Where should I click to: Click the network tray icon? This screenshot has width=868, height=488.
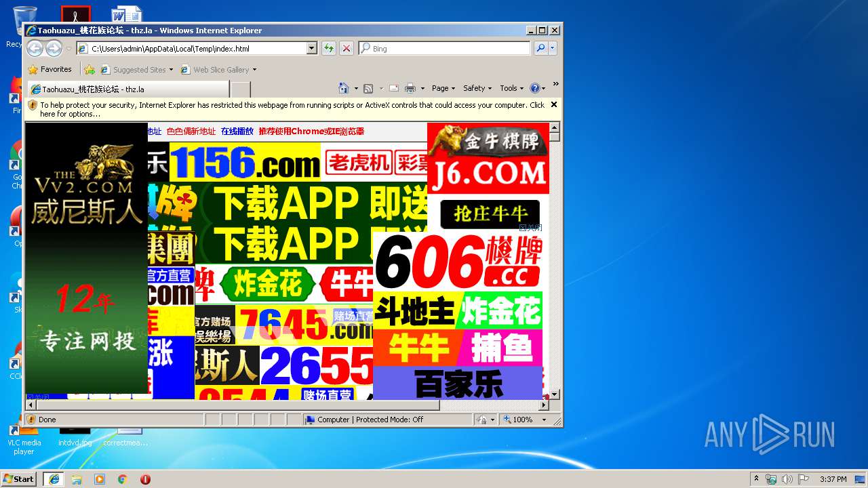(x=771, y=479)
